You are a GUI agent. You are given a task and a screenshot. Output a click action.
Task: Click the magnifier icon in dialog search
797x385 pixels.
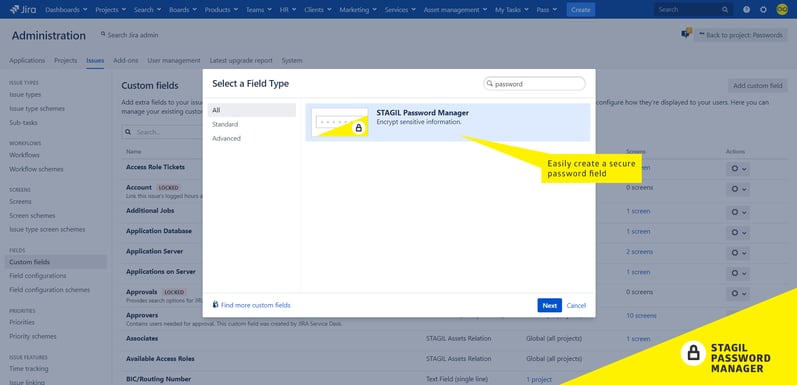[x=490, y=84]
